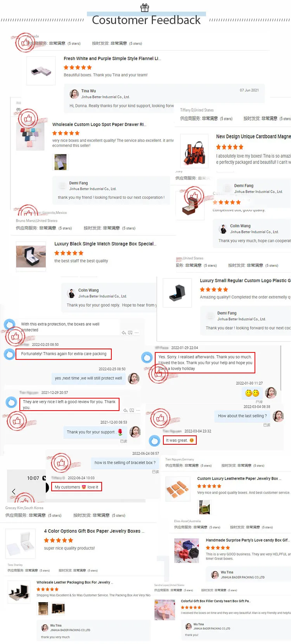Select the highlighted Fortunately Thanks again message
The width and height of the screenshot is (291, 644).
pos(64,354)
